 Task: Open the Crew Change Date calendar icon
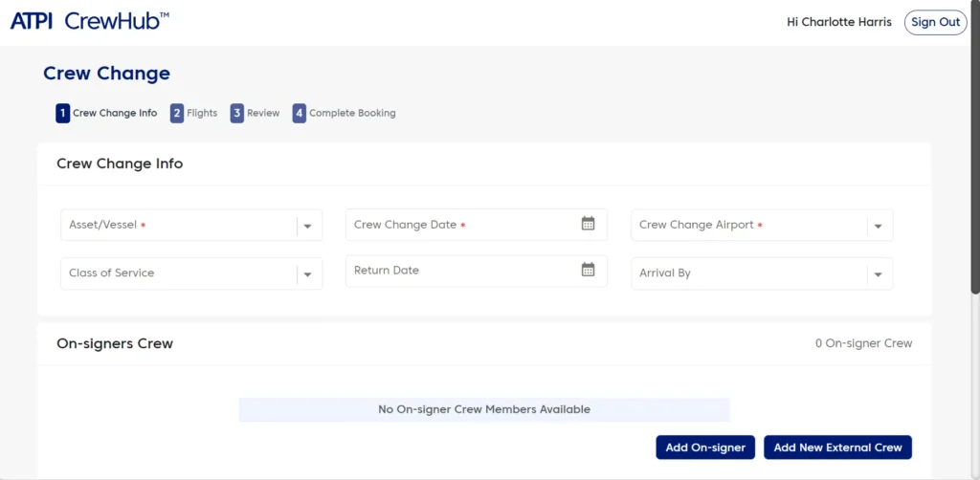pos(588,224)
